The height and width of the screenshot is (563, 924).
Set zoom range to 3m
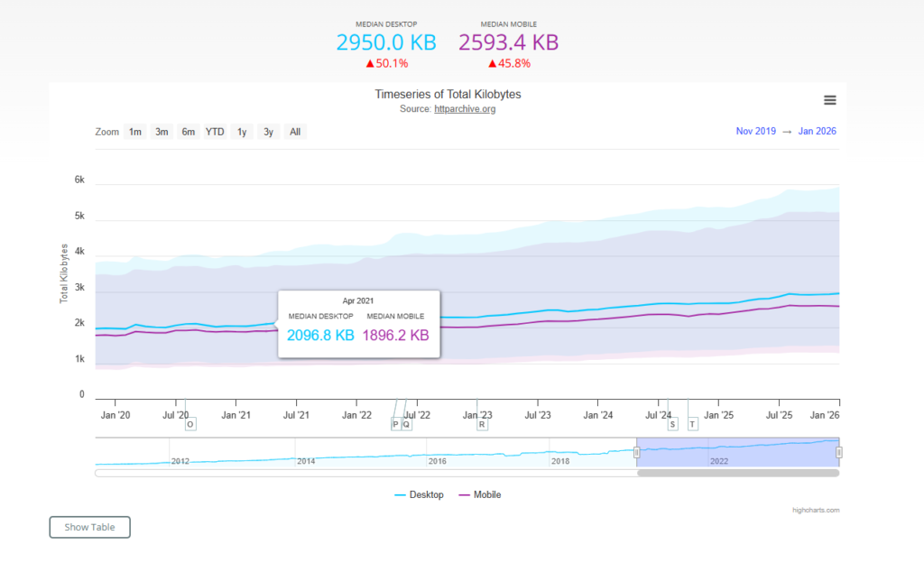pyautogui.click(x=162, y=132)
